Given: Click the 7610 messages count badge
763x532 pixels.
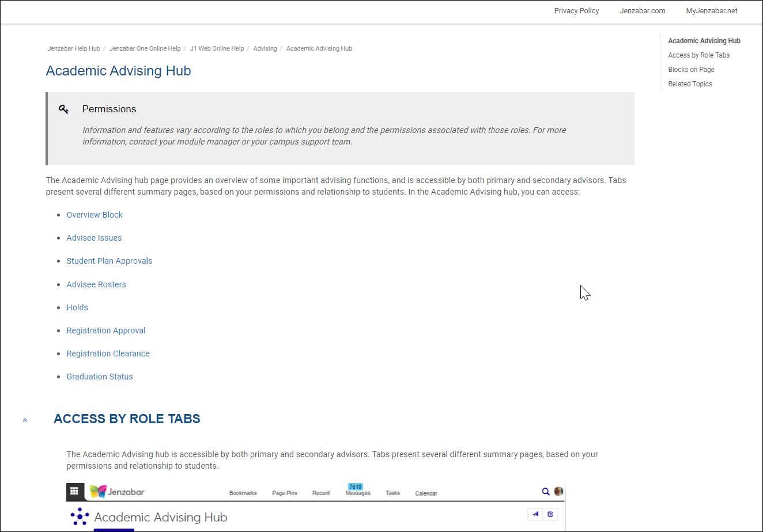Looking at the screenshot, I should 356,487.
